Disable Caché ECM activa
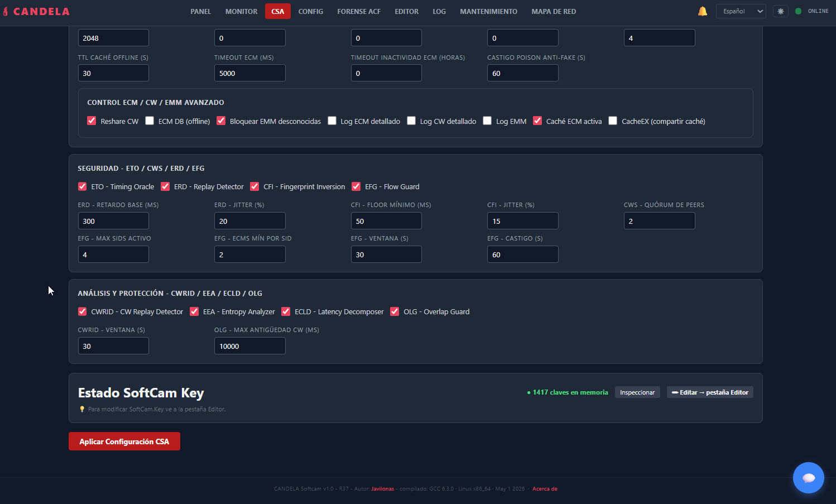This screenshot has height=504, width=836. (537, 121)
